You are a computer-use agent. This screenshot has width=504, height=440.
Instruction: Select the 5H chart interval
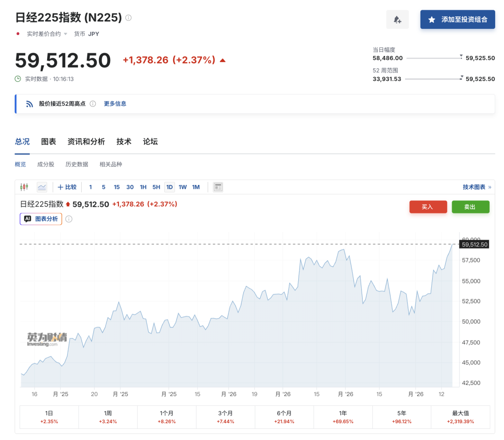tap(156, 187)
